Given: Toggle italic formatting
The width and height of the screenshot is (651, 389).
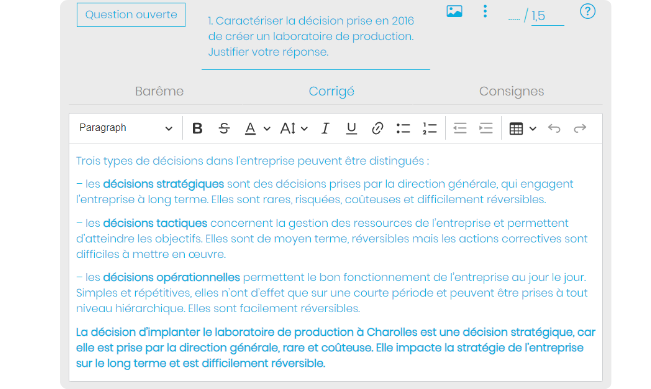Looking at the screenshot, I should 325,128.
